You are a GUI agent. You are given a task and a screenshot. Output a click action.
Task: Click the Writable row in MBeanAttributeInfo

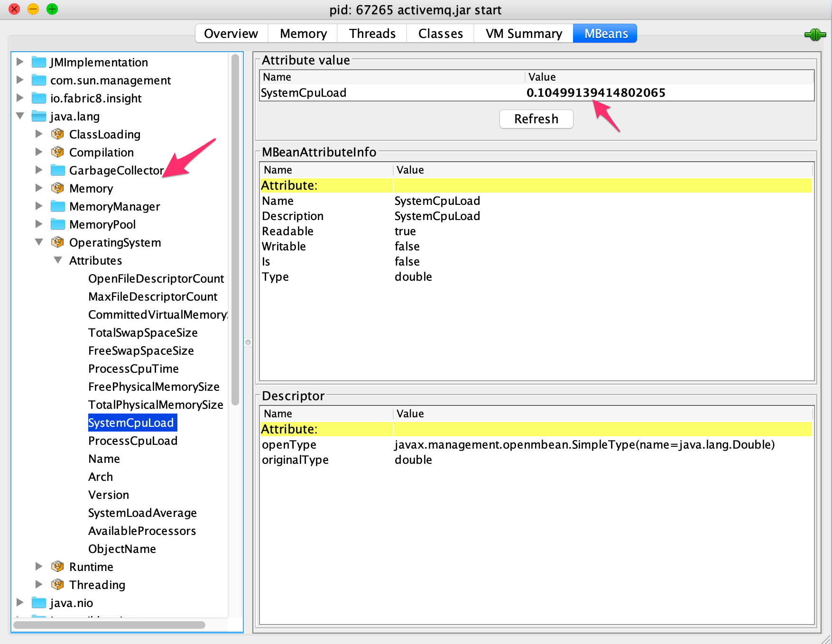click(536, 246)
